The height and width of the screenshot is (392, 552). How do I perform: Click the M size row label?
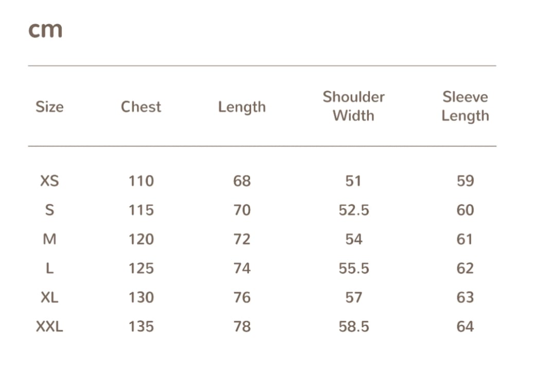pos(49,239)
